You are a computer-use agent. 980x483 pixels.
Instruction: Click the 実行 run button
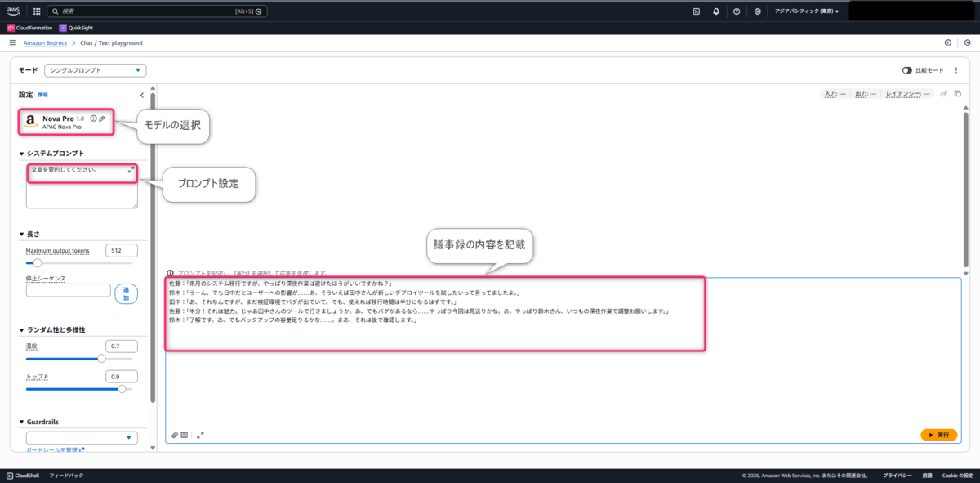pyautogui.click(x=938, y=435)
